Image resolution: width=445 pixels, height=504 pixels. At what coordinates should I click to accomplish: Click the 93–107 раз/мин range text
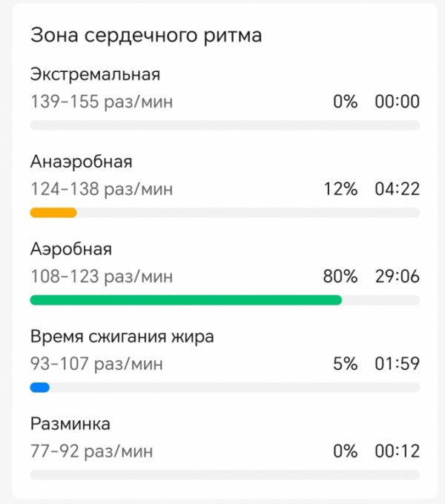[x=96, y=364]
